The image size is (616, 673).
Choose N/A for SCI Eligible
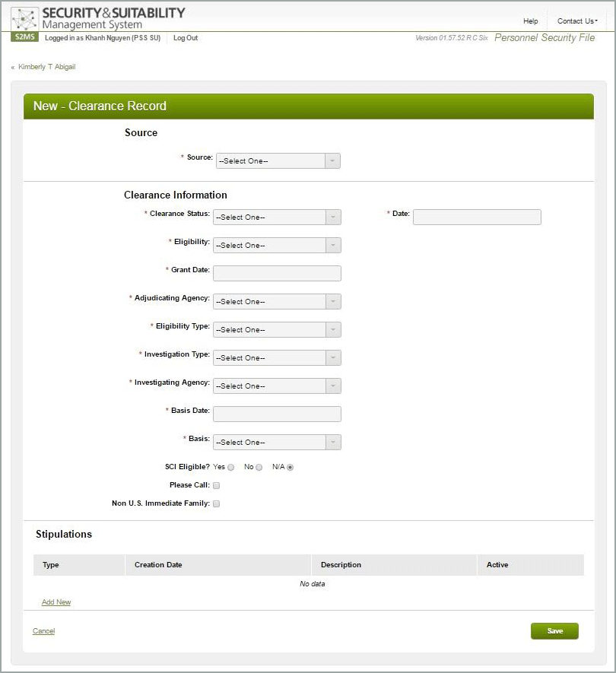290,468
